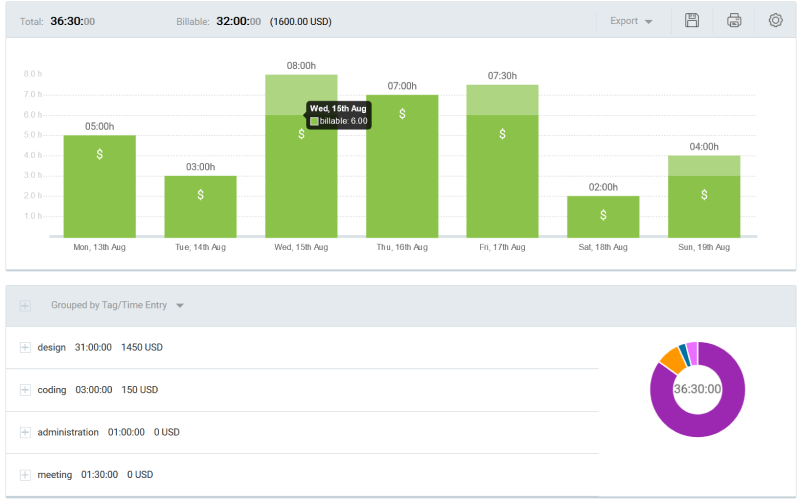800x502 pixels.
Task: Click the save report floppy disk icon
Action: (692, 20)
